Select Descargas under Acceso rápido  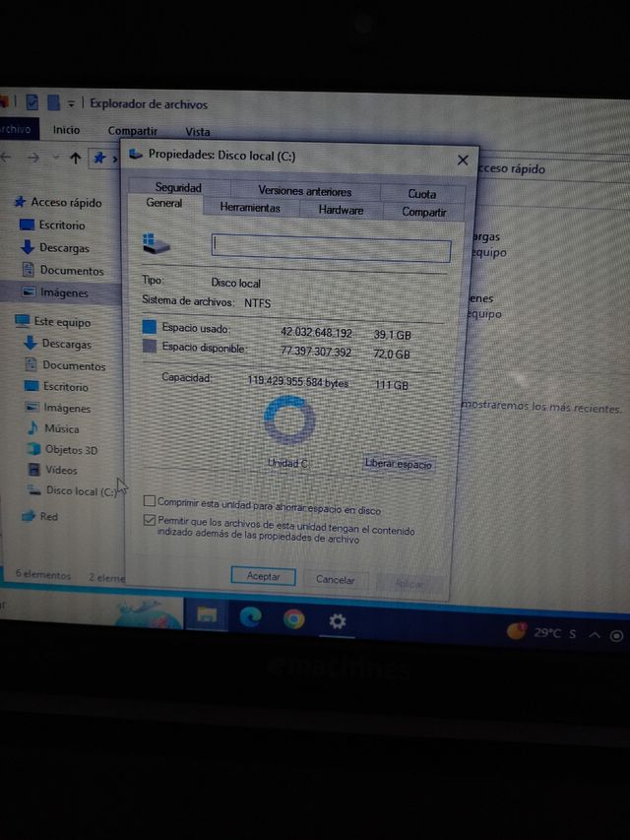click(55, 248)
